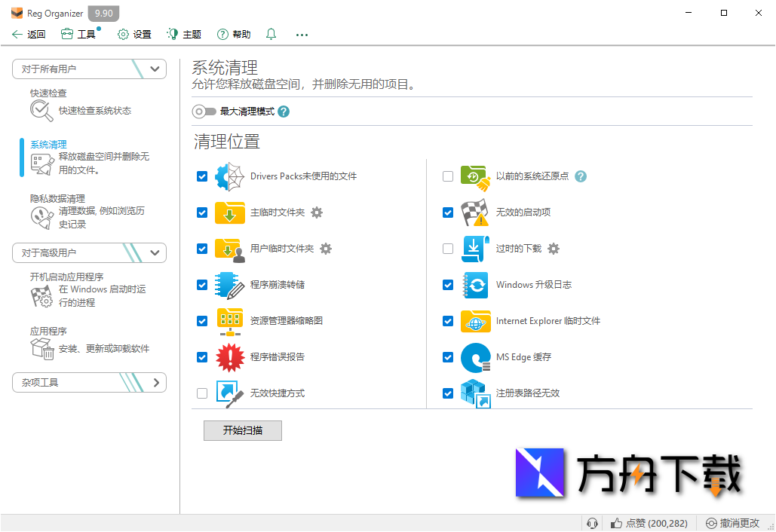Collapse the 对于所有用户 section
Image resolution: width=776 pixels, height=532 pixels.
(156, 69)
